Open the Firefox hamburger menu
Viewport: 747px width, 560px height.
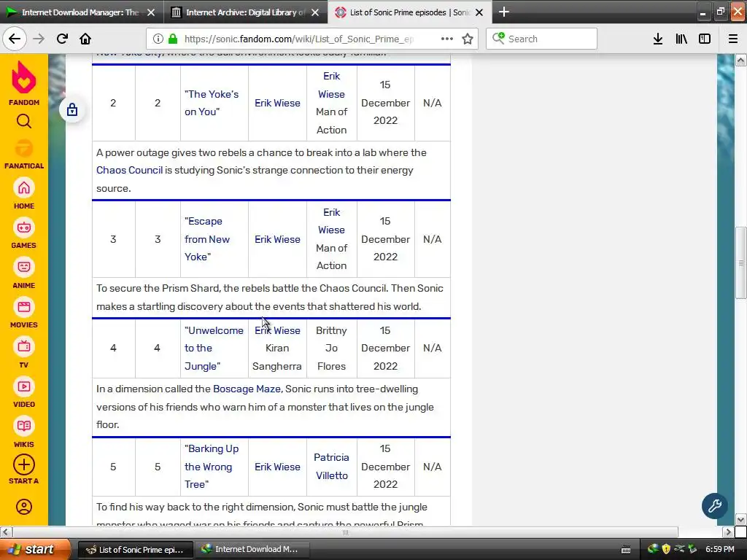click(732, 39)
